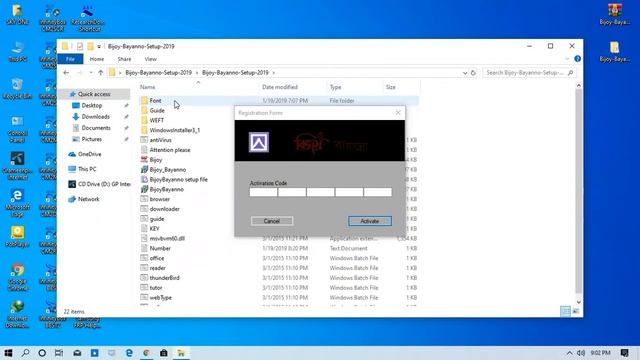Open recent locations dropdown arrow
The width and height of the screenshot is (640, 360).
(91, 73)
